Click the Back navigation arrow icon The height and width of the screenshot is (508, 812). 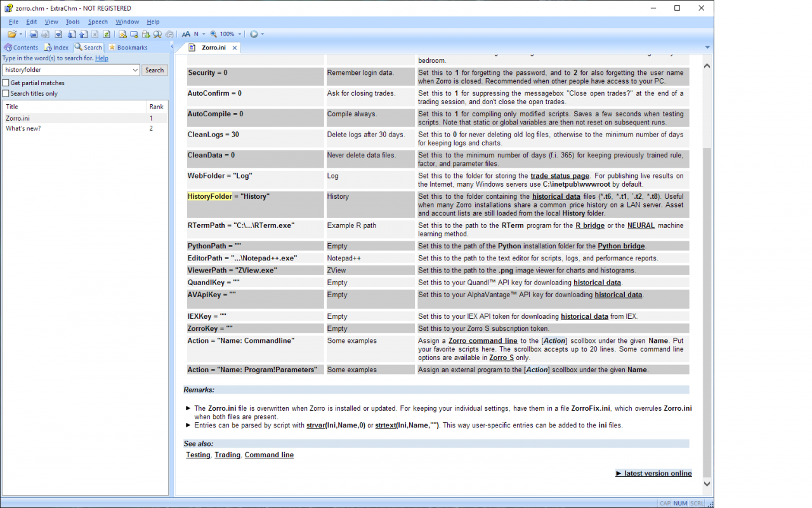click(x=34, y=34)
